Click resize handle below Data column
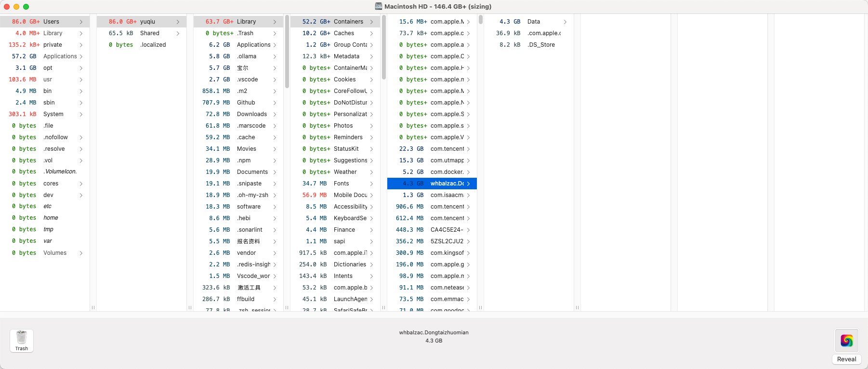Screen dimensions: 868x369 point(577,307)
